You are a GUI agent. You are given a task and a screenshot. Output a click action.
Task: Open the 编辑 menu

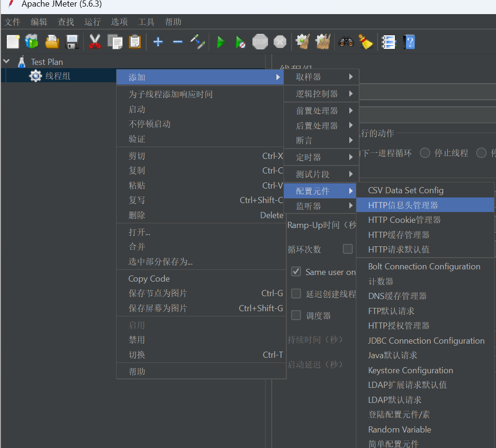(x=39, y=22)
